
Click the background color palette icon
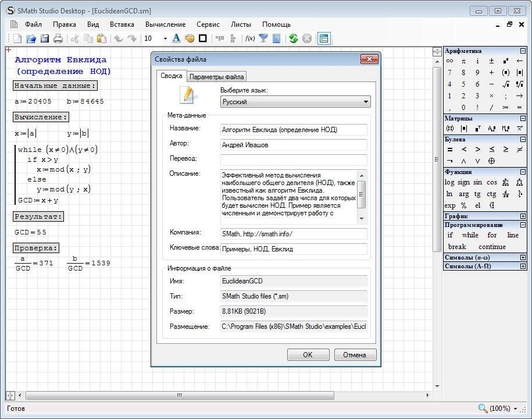(x=190, y=38)
